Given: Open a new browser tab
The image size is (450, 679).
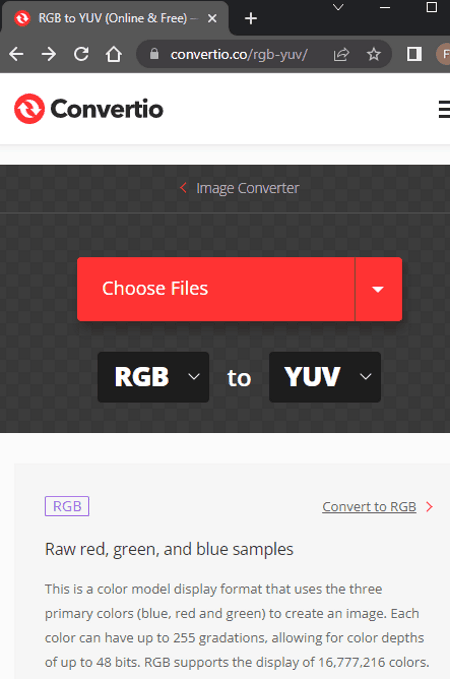Looking at the screenshot, I should tap(251, 18).
